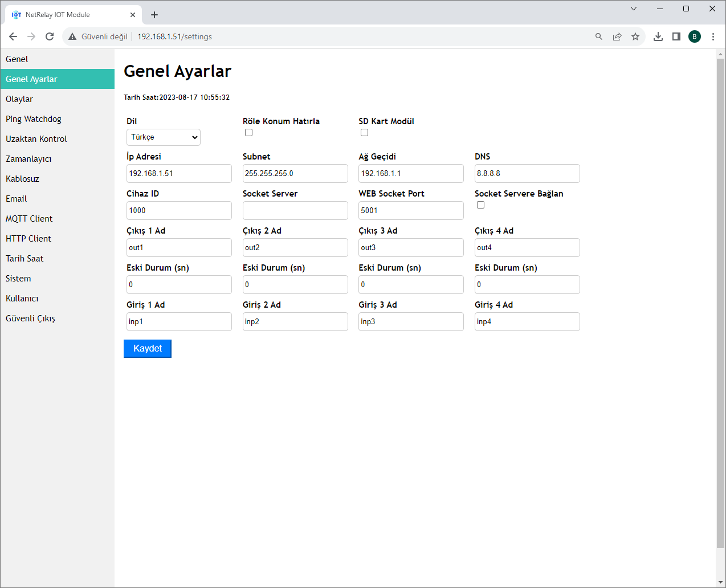Open the Ping Watchdog menu item
The height and width of the screenshot is (588, 726).
click(x=34, y=119)
